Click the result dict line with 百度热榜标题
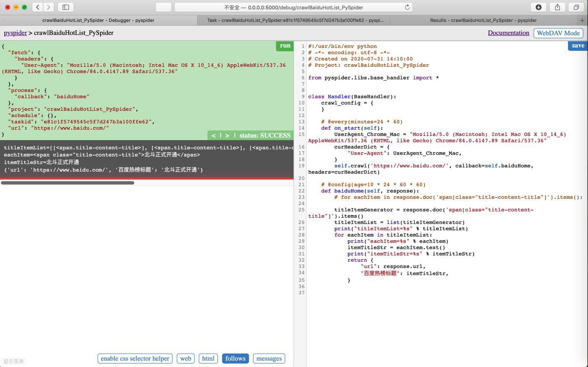 [104, 170]
